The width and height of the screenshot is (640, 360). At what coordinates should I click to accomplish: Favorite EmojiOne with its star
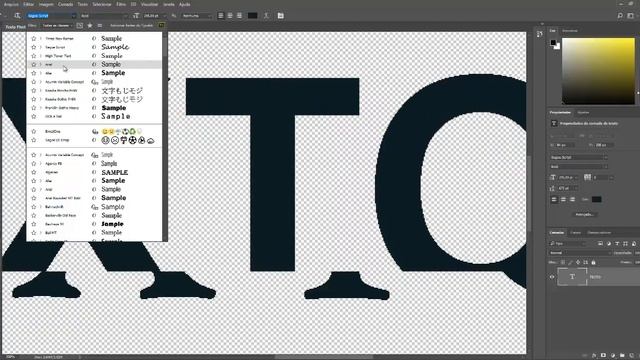coord(34,131)
